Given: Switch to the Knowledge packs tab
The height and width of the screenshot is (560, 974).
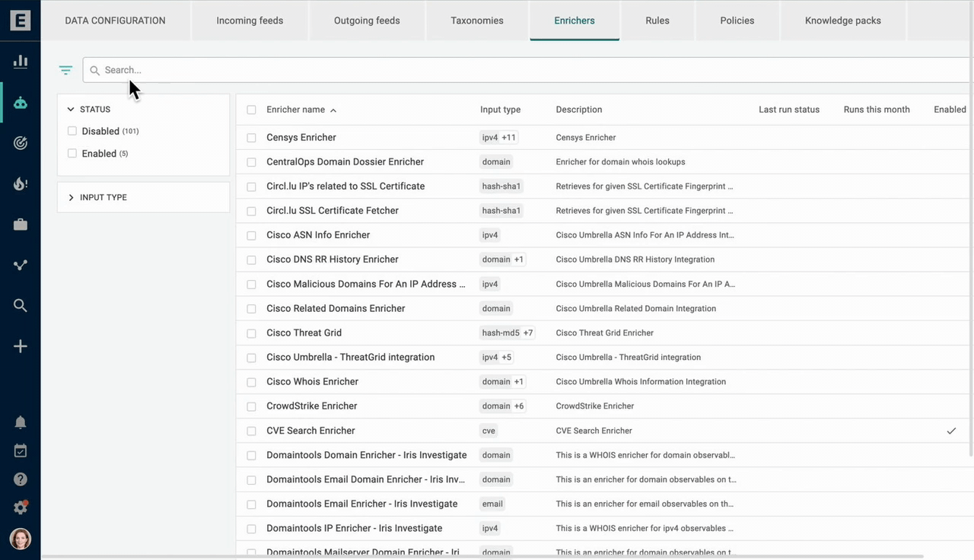Looking at the screenshot, I should (x=843, y=21).
